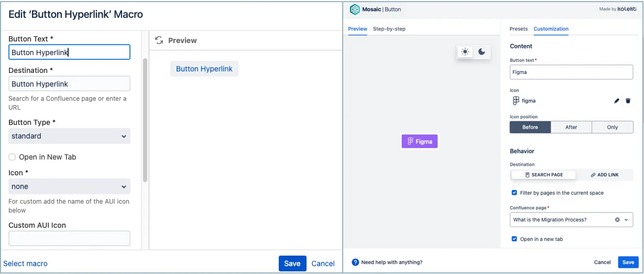
Task: Choose ADD LINK destination mode
Action: pyautogui.click(x=605, y=175)
